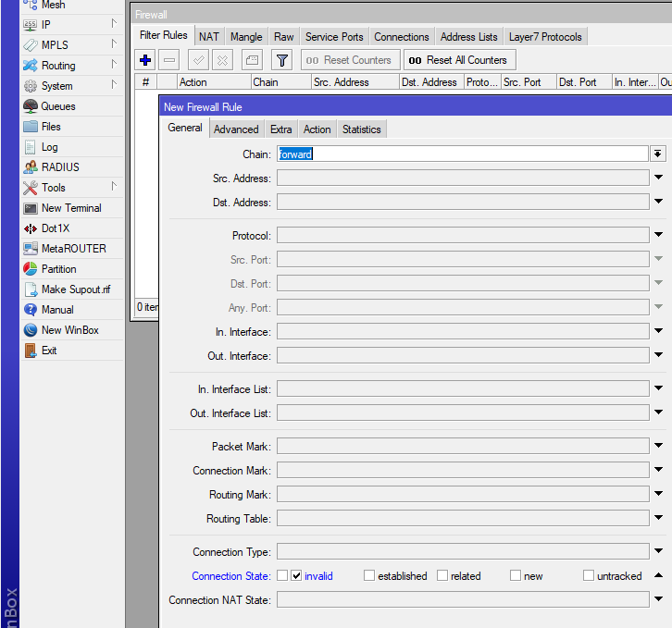The height and width of the screenshot is (628, 672).
Task: Switch to the Action tab
Action: [317, 129]
